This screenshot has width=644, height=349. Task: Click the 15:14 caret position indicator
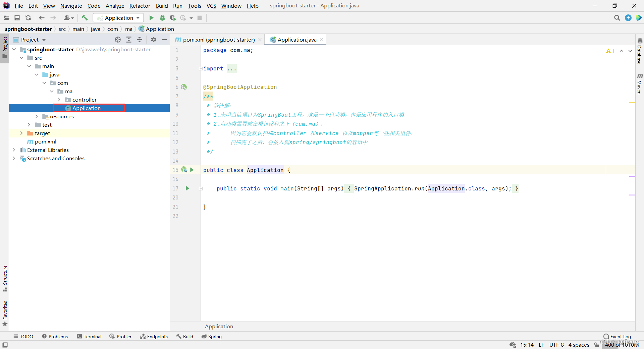pyautogui.click(x=527, y=345)
